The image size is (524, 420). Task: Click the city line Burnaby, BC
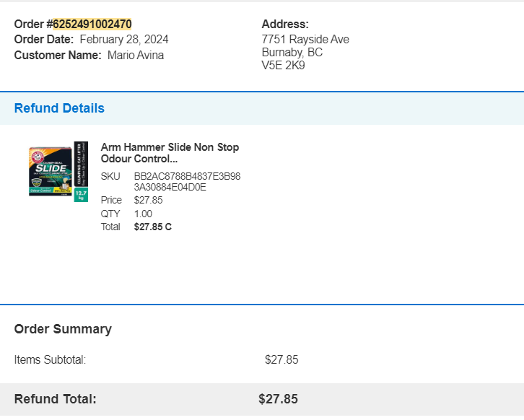[292, 53]
